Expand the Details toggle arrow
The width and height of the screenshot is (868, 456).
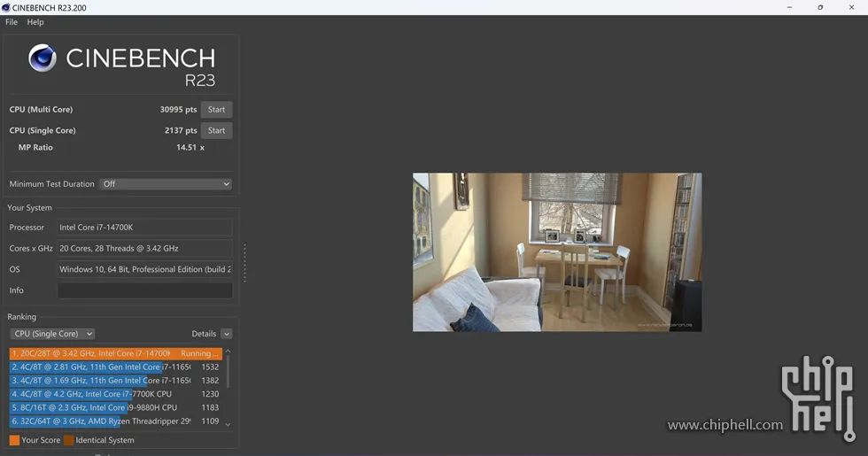[x=227, y=334]
